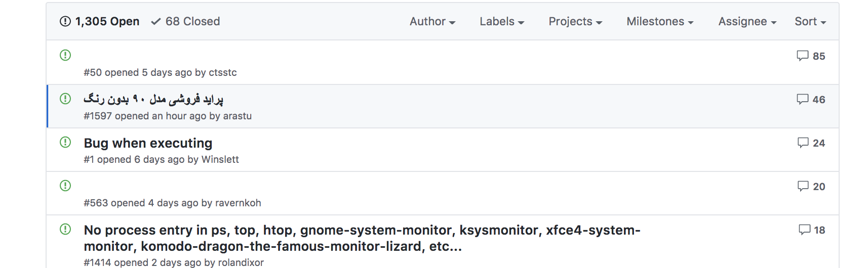Image resolution: width=868 pixels, height=268 pixels.
Task: Click open issue icon for issue #50
Action: tap(65, 55)
